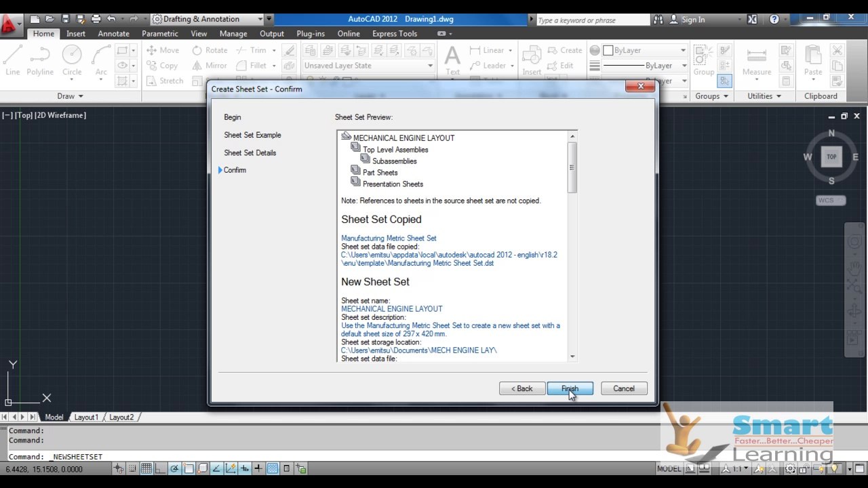Open the View ribbon tab

click(x=199, y=33)
